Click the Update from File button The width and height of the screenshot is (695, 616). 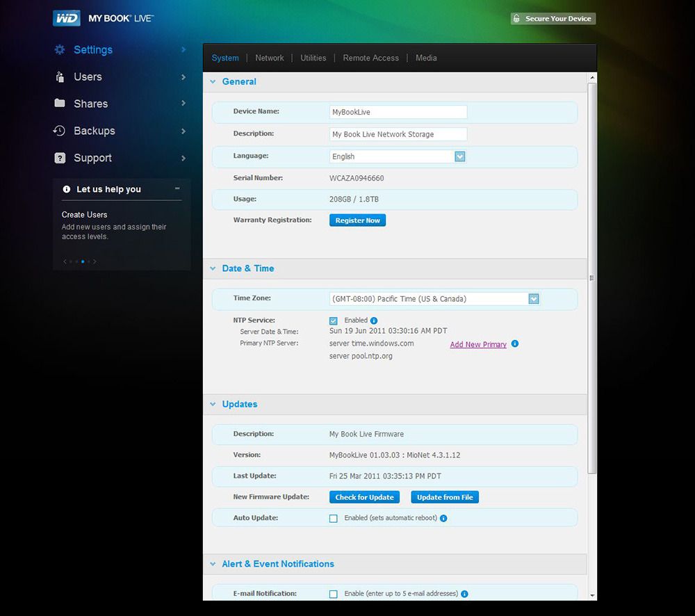445,497
